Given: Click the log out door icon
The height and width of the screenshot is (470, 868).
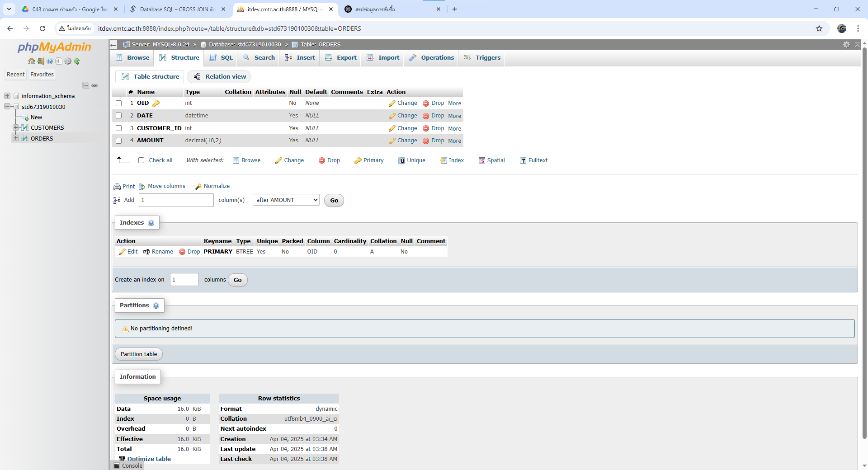Looking at the screenshot, I should tap(41, 61).
